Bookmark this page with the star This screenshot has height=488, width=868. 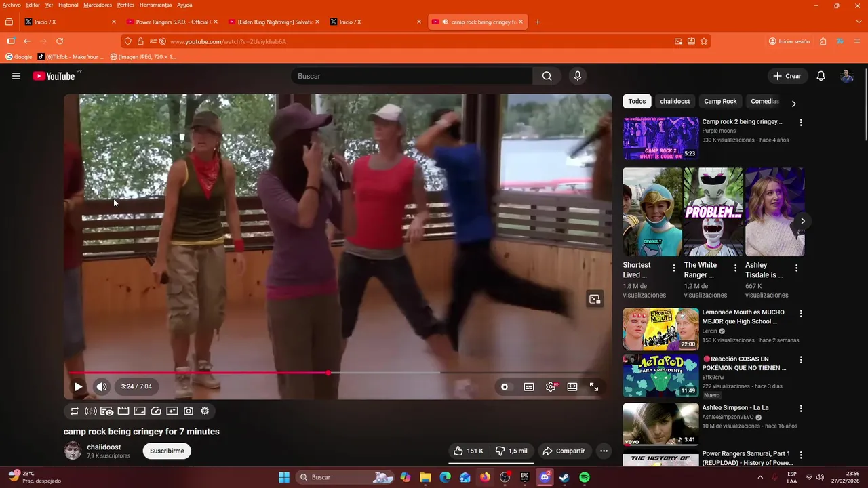[704, 41]
